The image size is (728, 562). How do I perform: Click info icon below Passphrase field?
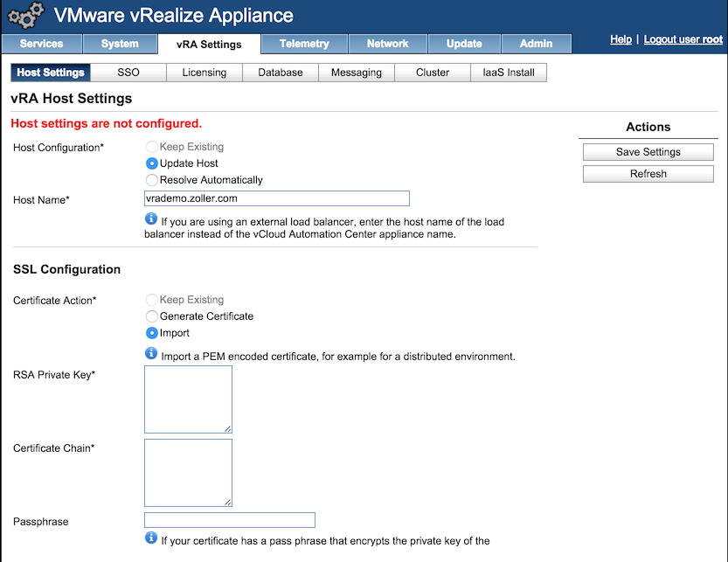151,538
